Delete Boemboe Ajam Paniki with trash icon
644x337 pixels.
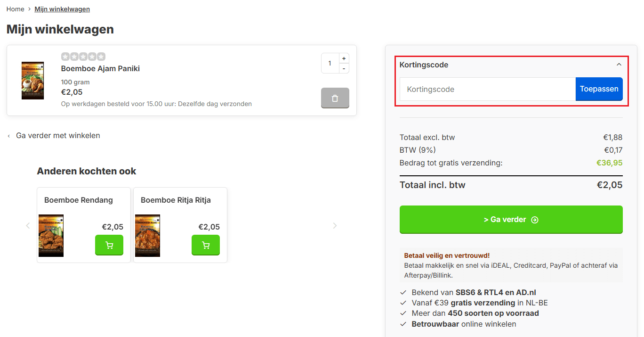tap(335, 98)
